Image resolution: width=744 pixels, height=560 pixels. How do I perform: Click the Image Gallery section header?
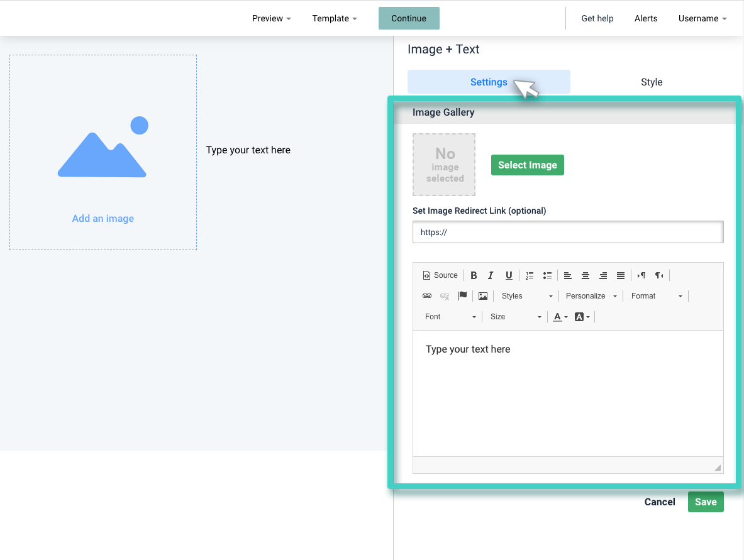565,113
